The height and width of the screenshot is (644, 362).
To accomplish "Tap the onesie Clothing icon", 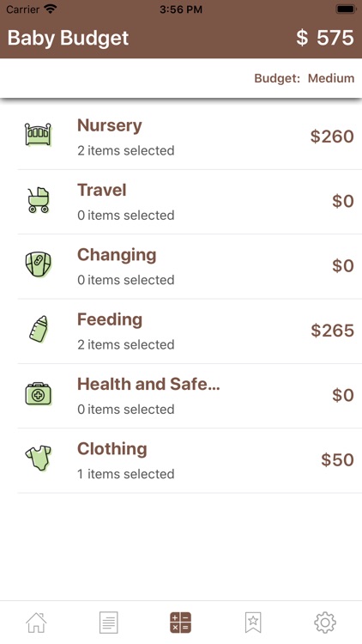I will coord(38,459).
